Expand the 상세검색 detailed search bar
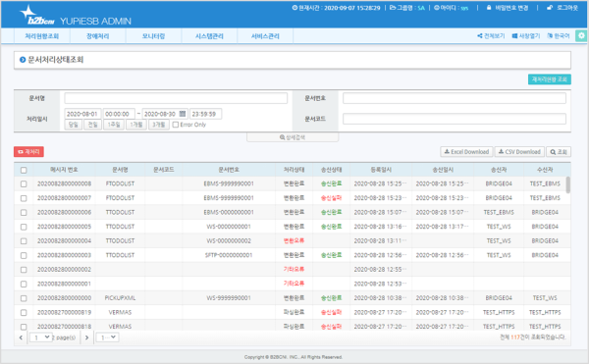Screen dimensions: 589x364 pyautogui.click(x=293, y=137)
